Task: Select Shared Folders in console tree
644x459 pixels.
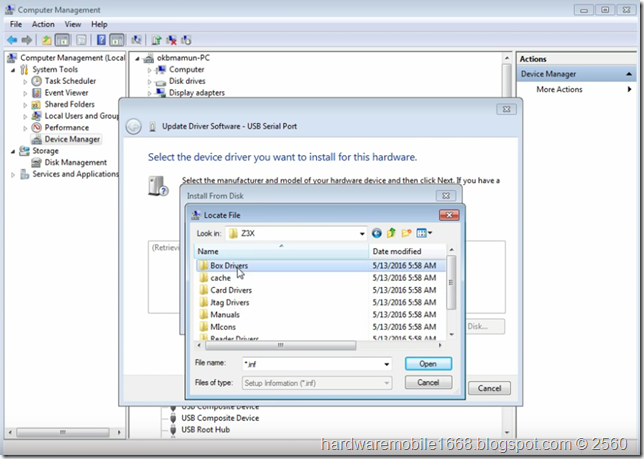Action: tap(69, 104)
